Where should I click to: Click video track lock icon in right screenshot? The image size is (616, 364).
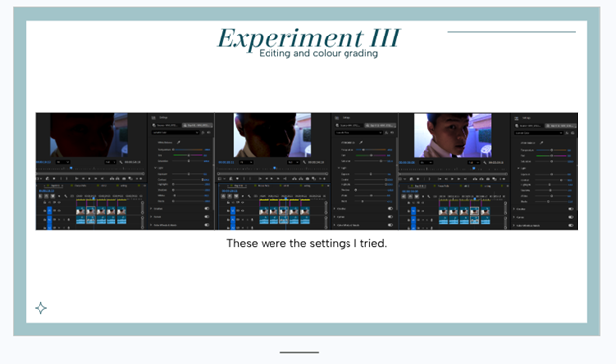pos(408,211)
